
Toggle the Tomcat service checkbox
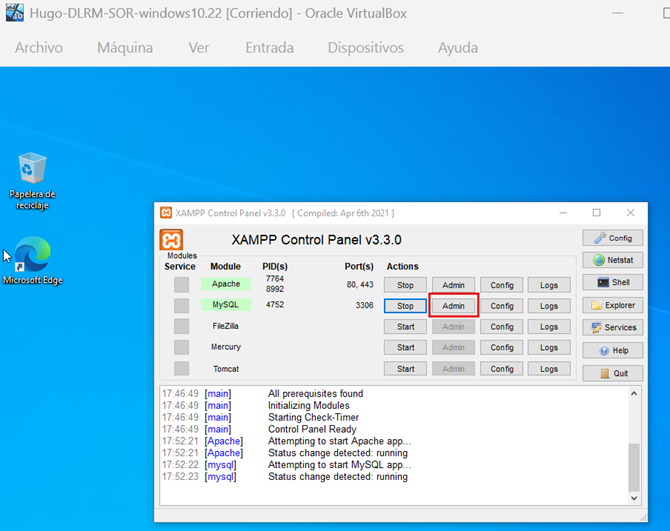click(x=181, y=368)
